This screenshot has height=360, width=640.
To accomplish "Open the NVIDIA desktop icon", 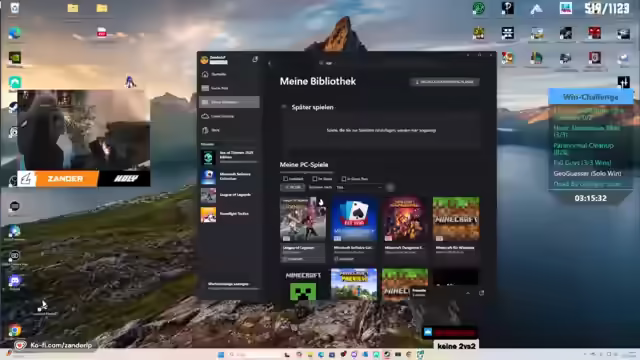I will pyautogui.click(x=15, y=58).
